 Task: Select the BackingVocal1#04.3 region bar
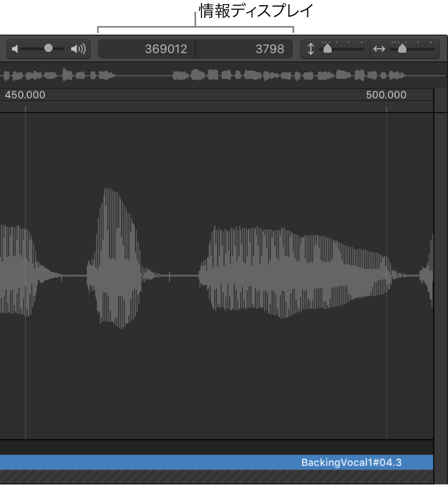(x=216, y=462)
